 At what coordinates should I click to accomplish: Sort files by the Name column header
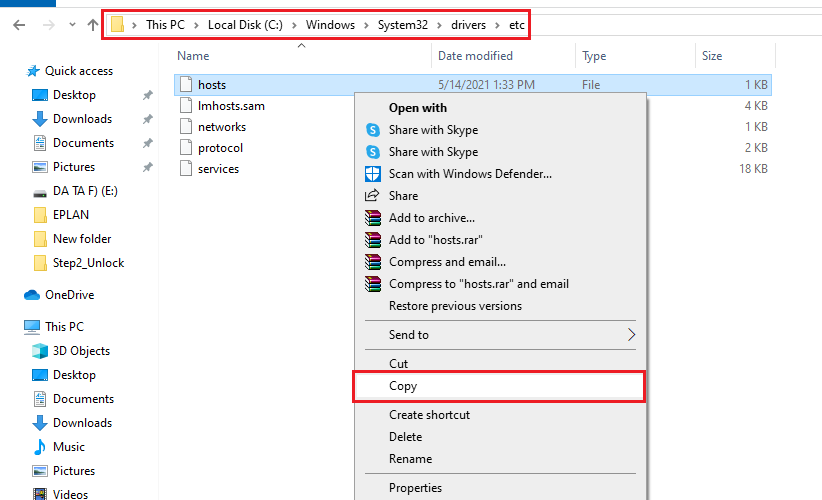pos(193,56)
